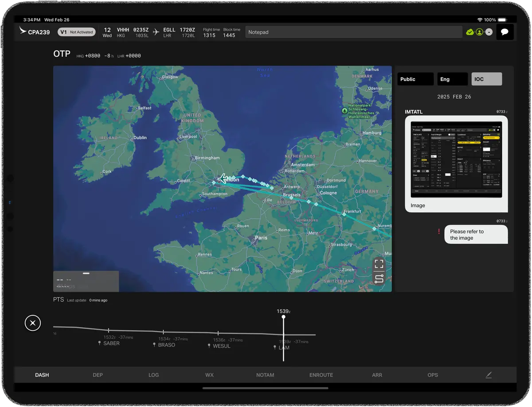Click the gray minus status indicator

click(489, 32)
